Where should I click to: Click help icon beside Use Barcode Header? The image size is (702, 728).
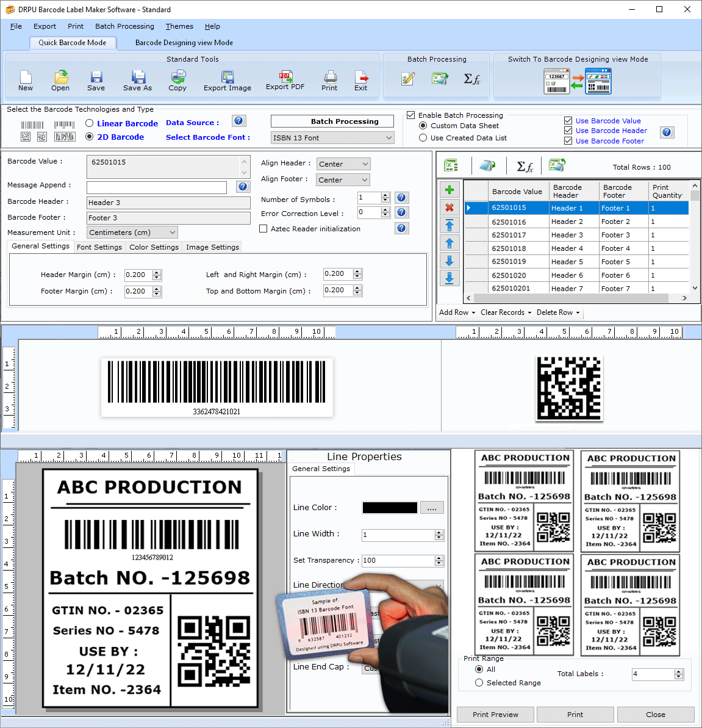(667, 132)
